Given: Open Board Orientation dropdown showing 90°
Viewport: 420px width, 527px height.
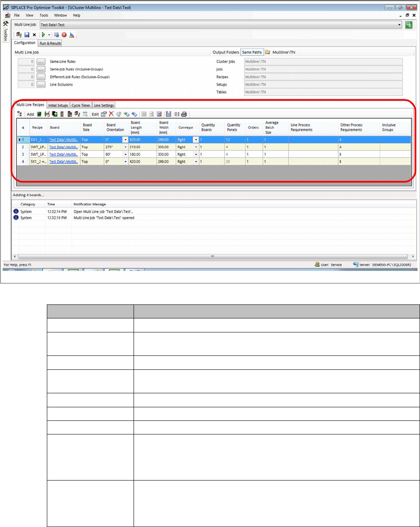Looking at the screenshot, I should 125,155.
